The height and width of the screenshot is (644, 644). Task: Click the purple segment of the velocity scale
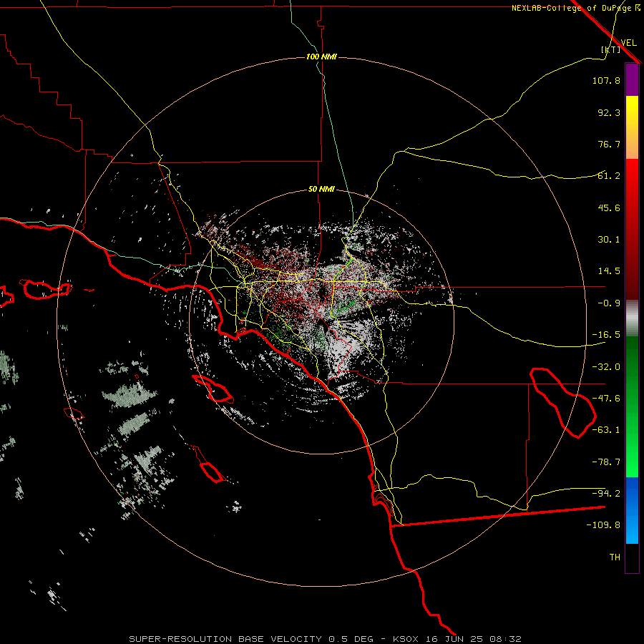point(632,79)
